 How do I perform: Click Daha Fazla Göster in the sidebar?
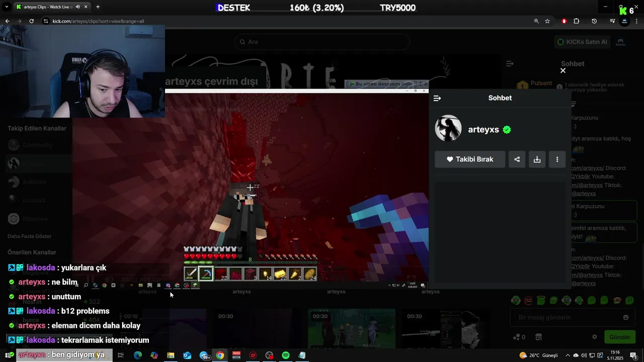pos(30,236)
